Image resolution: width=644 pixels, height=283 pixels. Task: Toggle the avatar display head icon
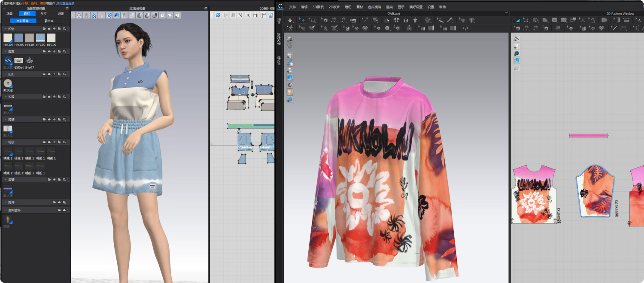tap(290, 92)
